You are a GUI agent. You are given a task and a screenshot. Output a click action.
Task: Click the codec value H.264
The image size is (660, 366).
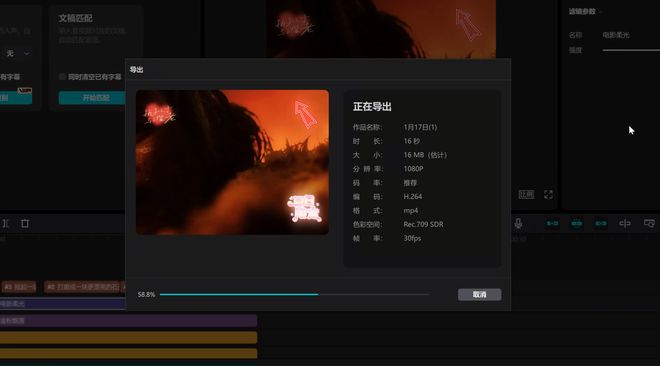(x=412, y=196)
